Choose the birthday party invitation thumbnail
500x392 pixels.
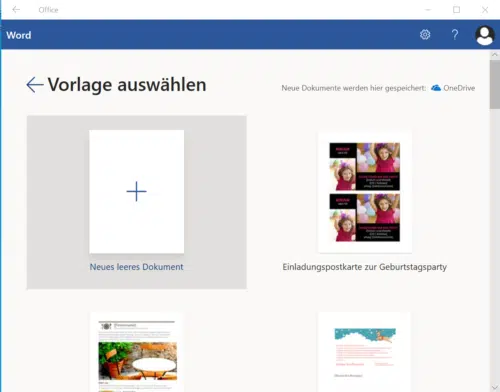point(365,192)
